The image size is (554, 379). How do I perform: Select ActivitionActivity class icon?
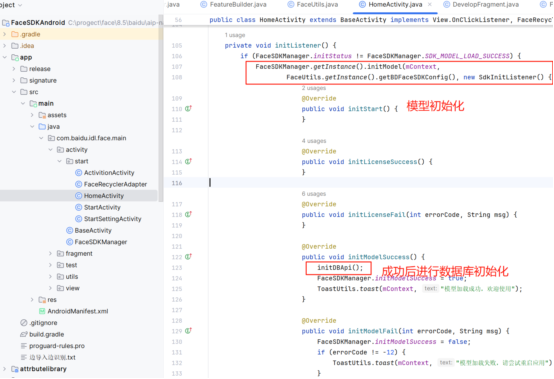pyautogui.click(x=78, y=173)
